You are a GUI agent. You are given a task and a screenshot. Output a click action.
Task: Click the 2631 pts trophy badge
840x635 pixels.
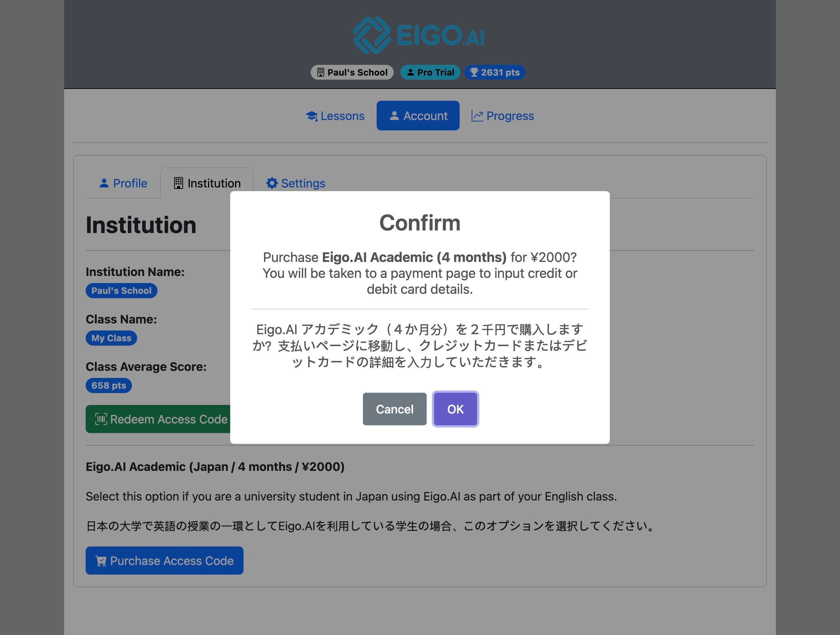pyautogui.click(x=495, y=72)
